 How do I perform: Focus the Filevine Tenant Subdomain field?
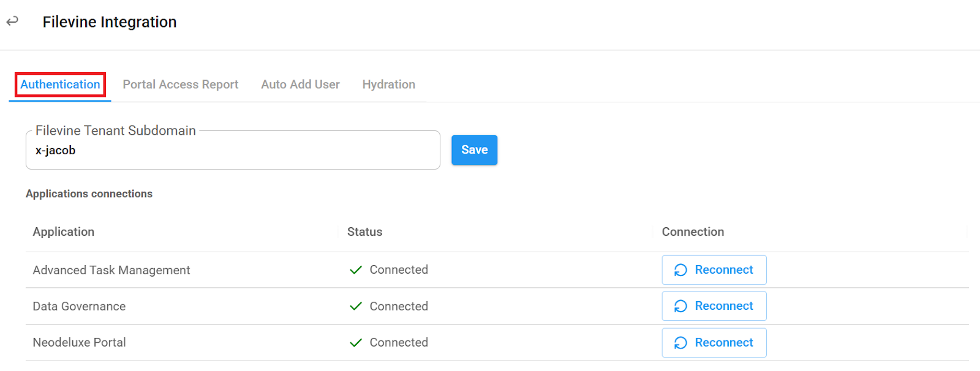point(233,150)
